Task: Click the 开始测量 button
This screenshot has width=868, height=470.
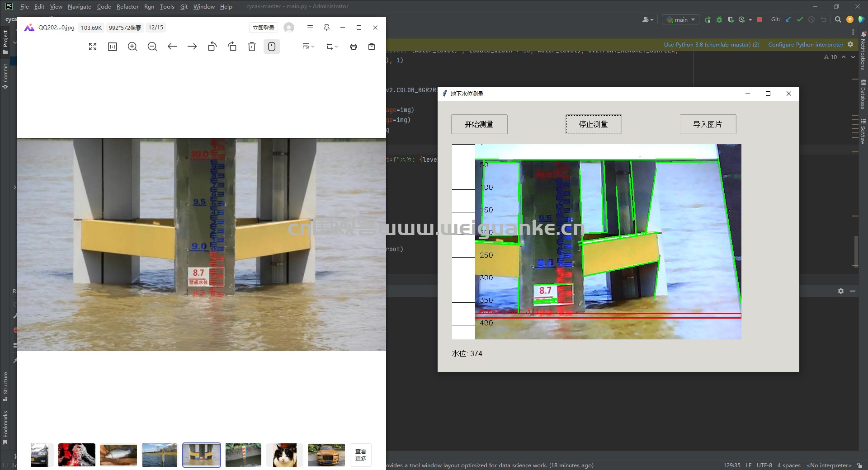Action: [479, 124]
